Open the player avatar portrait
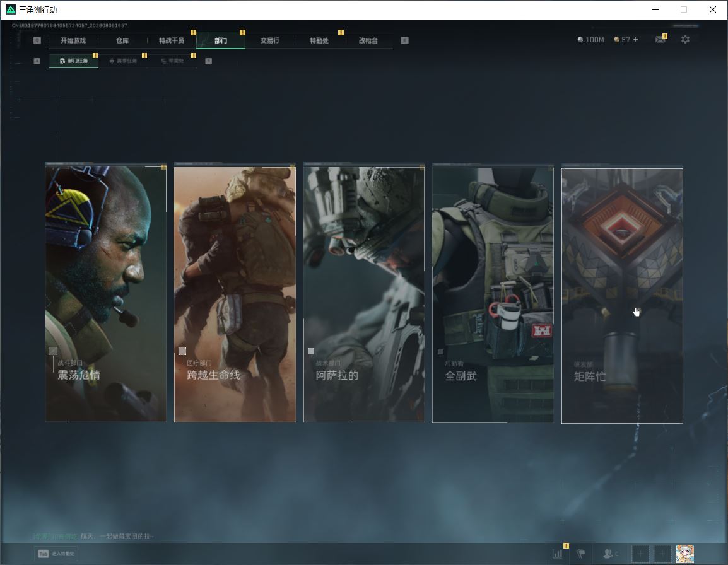This screenshot has width=728, height=565. click(684, 554)
